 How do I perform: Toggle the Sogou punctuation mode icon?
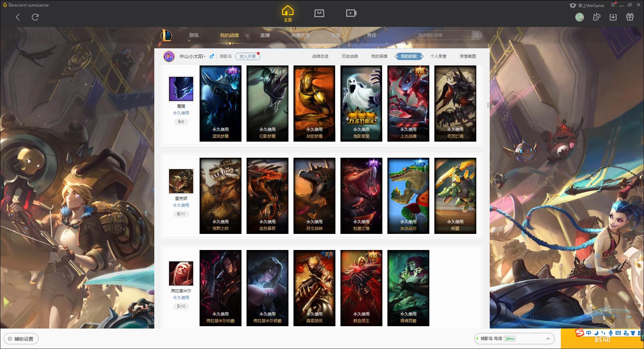click(603, 333)
